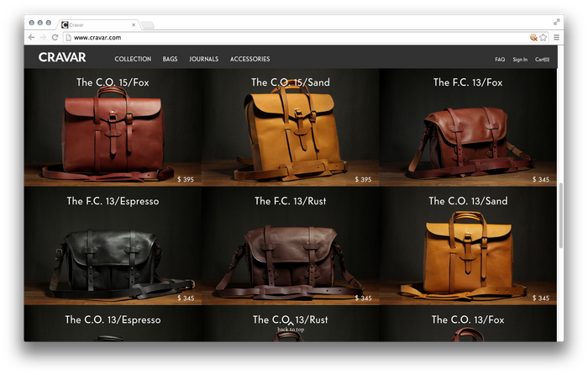Click the title The C.O. 13/Sand
This screenshot has width=588, height=375.
[468, 201]
